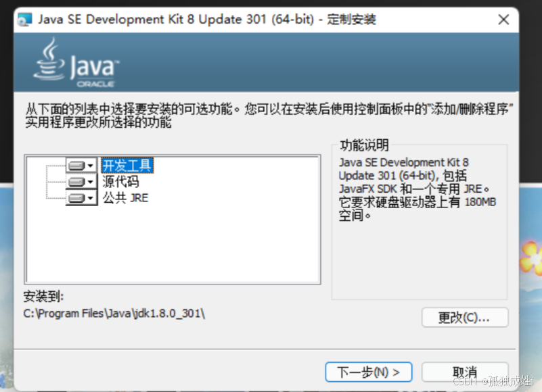542x392 pixels.
Task: Click the 下一步(N) button
Action: tap(368, 372)
